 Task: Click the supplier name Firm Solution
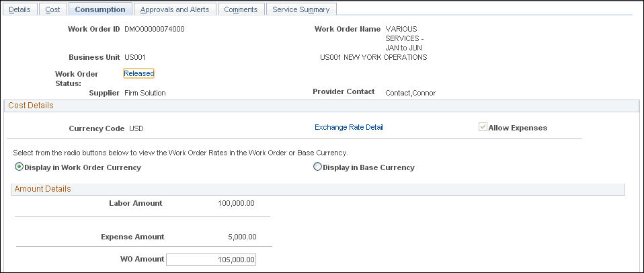coord(145,93)
